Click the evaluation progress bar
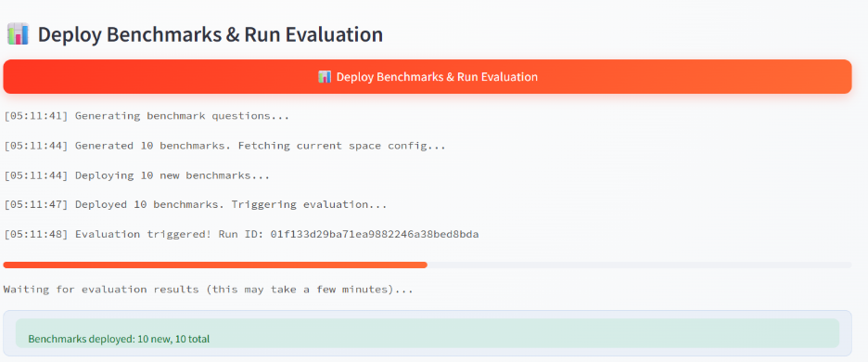 (427, 265)
